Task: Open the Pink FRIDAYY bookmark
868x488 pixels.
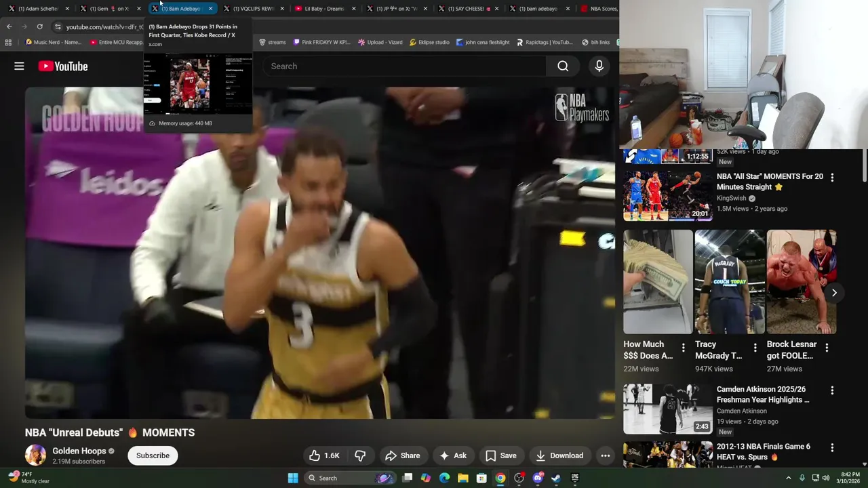Action: [321, 42]
